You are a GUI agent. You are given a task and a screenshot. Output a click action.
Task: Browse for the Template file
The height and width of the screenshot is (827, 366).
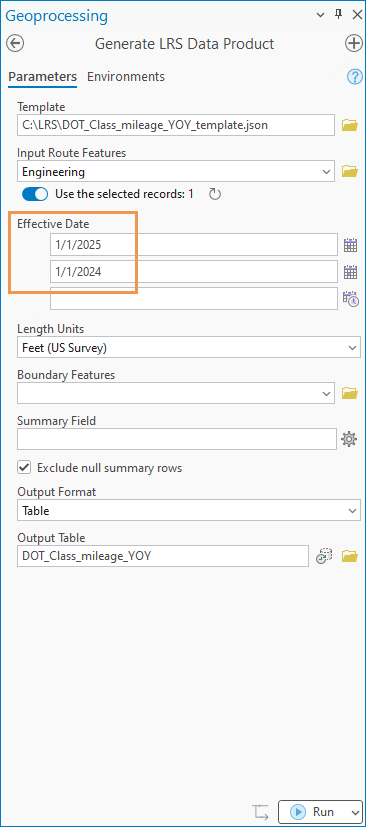pyautogui.click(x=350, y=125)
